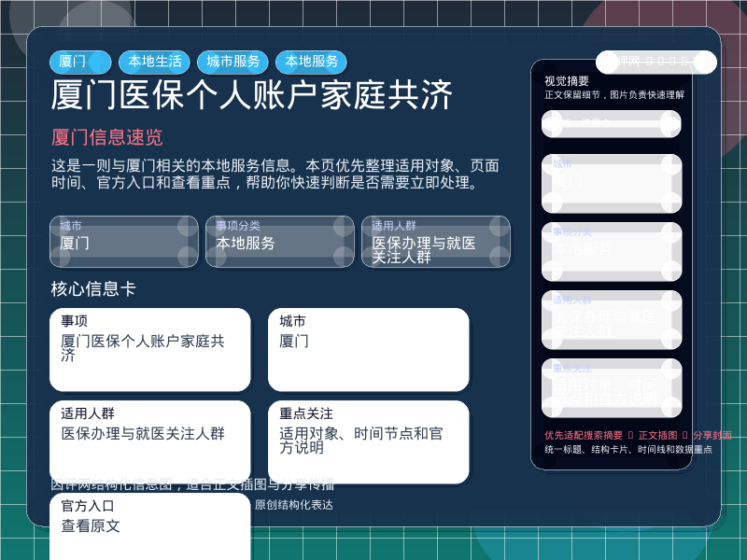This screenshot has height=560, width=747.
Task: Open the 城市服务 tag
Action: pos(233,62)
